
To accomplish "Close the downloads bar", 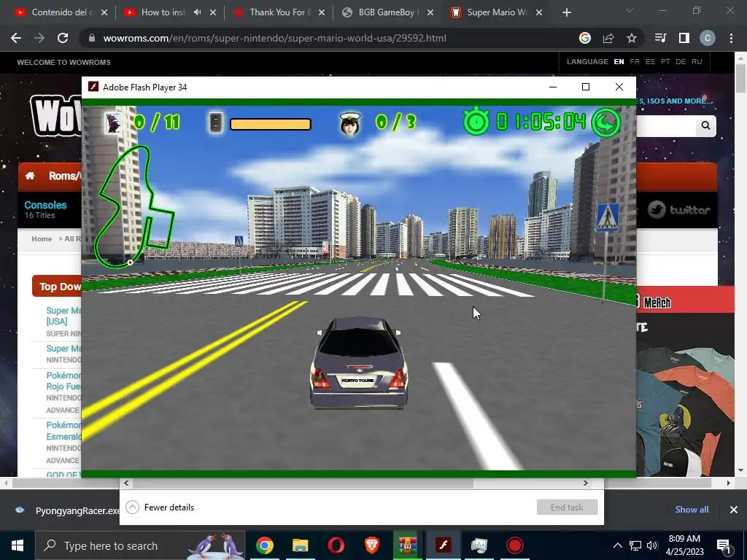I will (x=734, y=510).
